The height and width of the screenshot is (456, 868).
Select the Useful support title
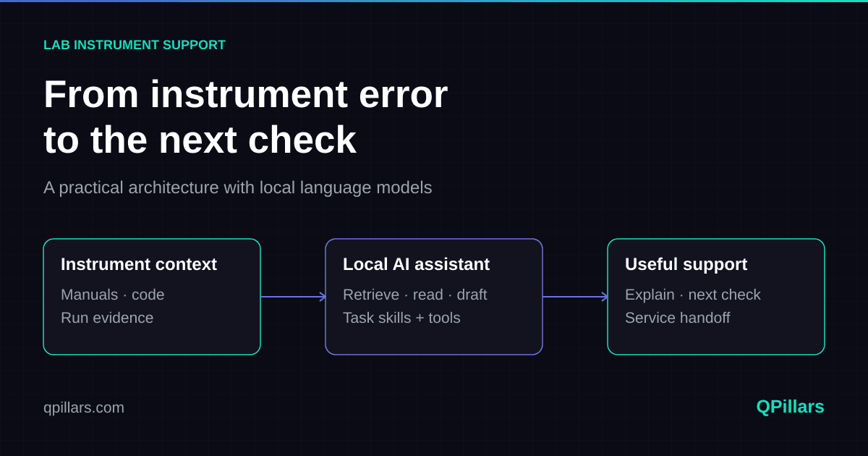click(686, 264)
